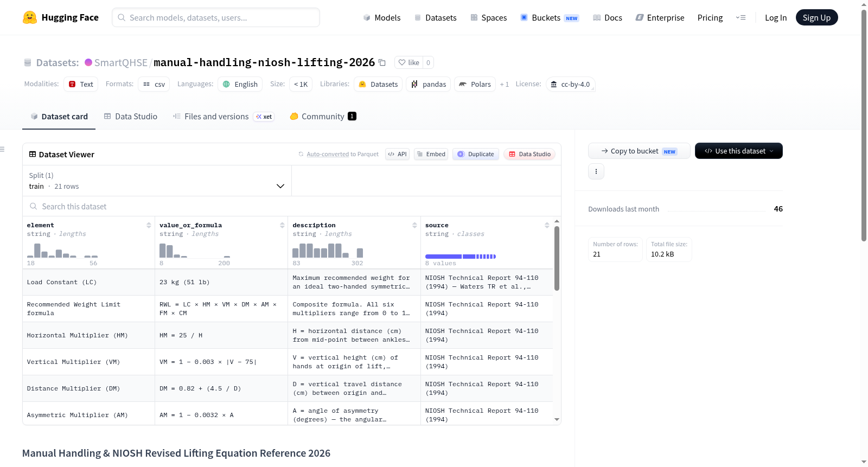Click the Sign Up button
This screenshot has width=868, height=467.
pyautogui.click(x=816, y=18)
